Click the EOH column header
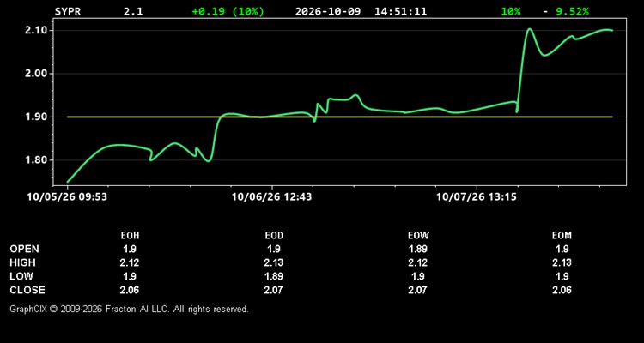 click(132, 236)
